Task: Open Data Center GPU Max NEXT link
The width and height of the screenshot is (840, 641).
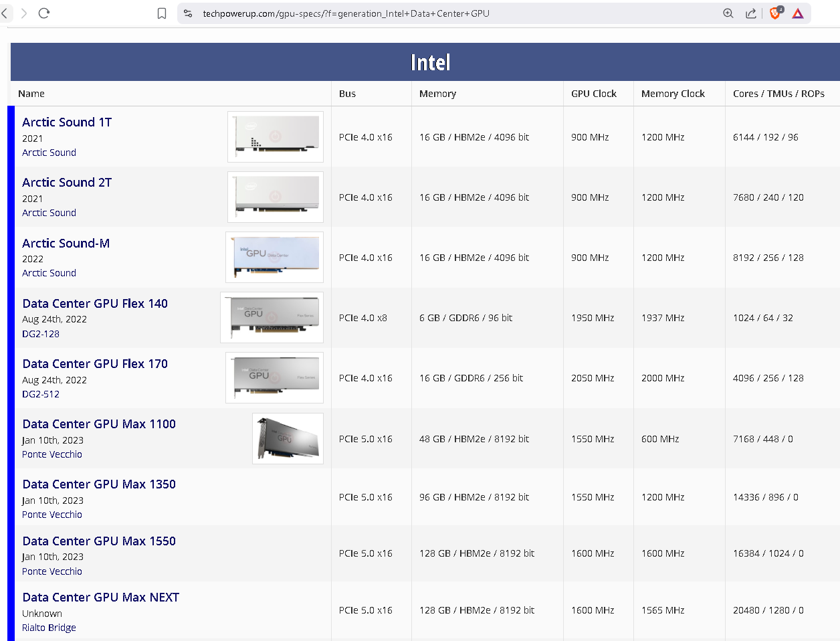Action: coord(101,598)
